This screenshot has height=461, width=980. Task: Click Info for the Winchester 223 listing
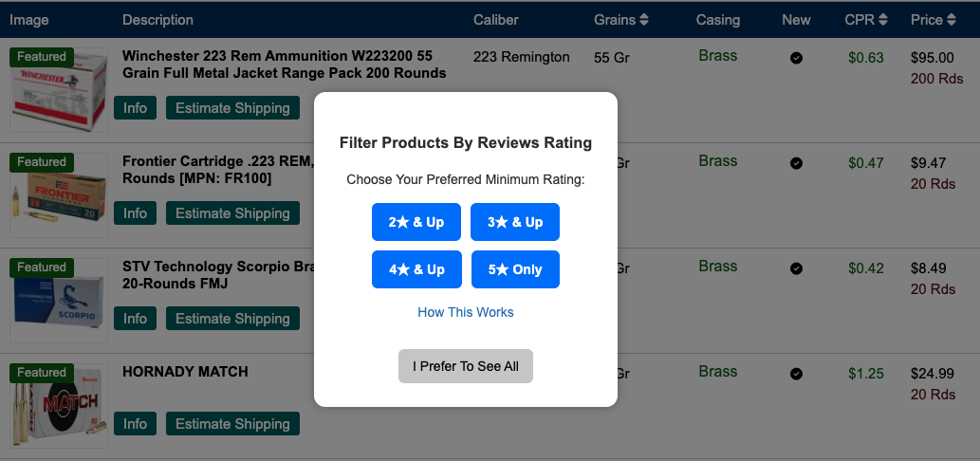pos(135,108)
